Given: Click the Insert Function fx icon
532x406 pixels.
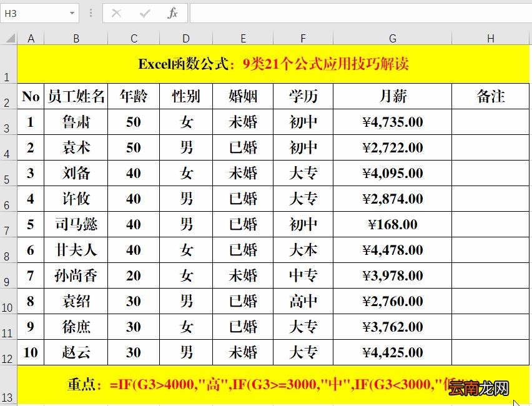Looking at the screenshot, I should 172,13.
